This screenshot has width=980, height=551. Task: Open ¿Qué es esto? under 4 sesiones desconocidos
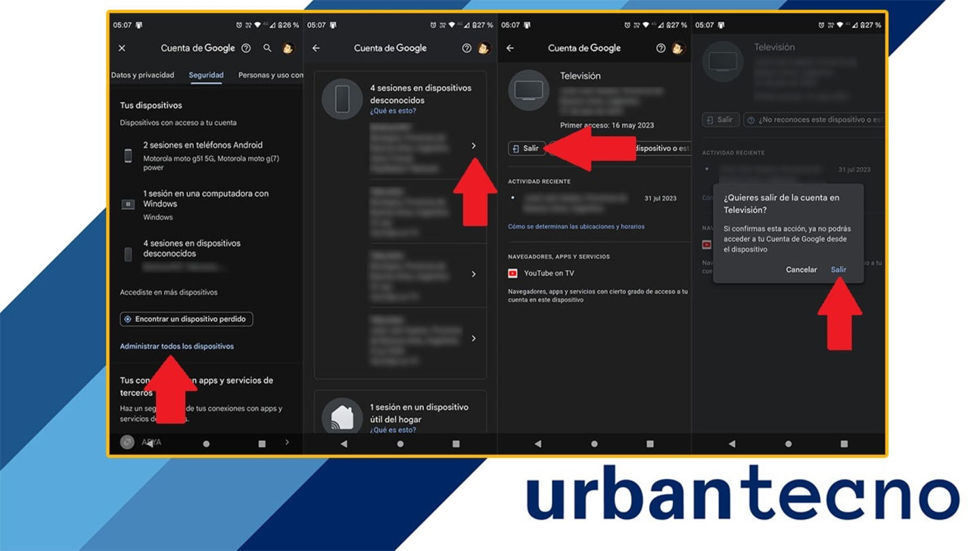393,111
